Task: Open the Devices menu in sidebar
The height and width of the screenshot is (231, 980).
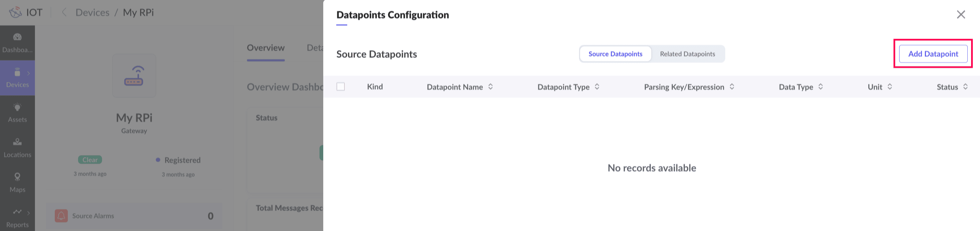Action: tap(17, 78)
